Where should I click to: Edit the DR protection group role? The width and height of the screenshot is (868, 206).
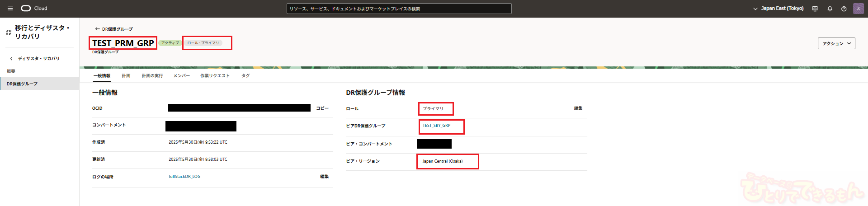coord(578,108)
